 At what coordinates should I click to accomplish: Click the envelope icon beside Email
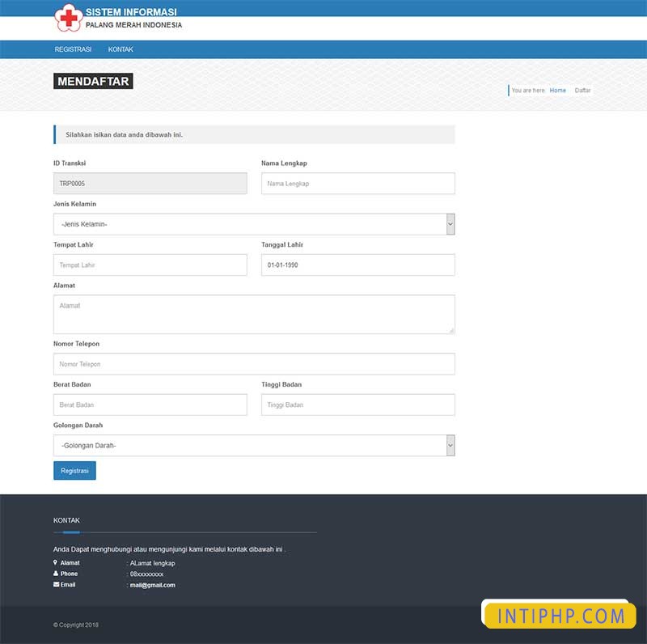coord(56,584)
